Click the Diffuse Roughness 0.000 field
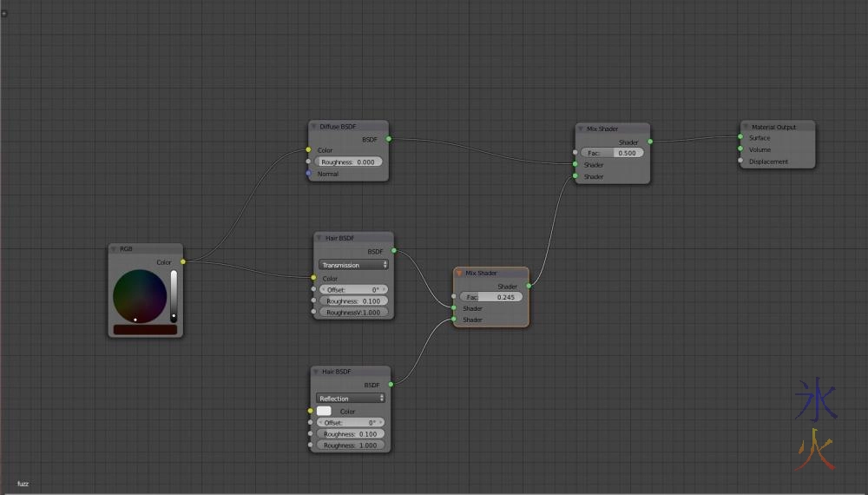This screenshot has width=868, height=495. coord(349,162)
